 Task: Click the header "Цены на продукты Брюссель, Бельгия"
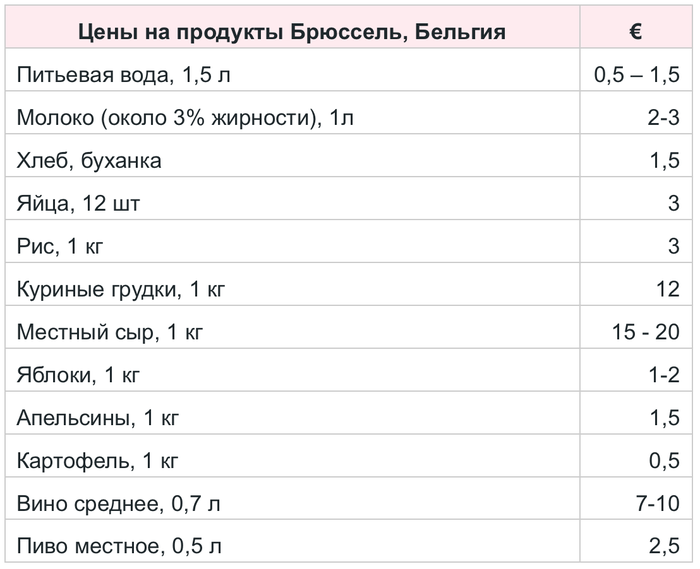coord(292,31)
